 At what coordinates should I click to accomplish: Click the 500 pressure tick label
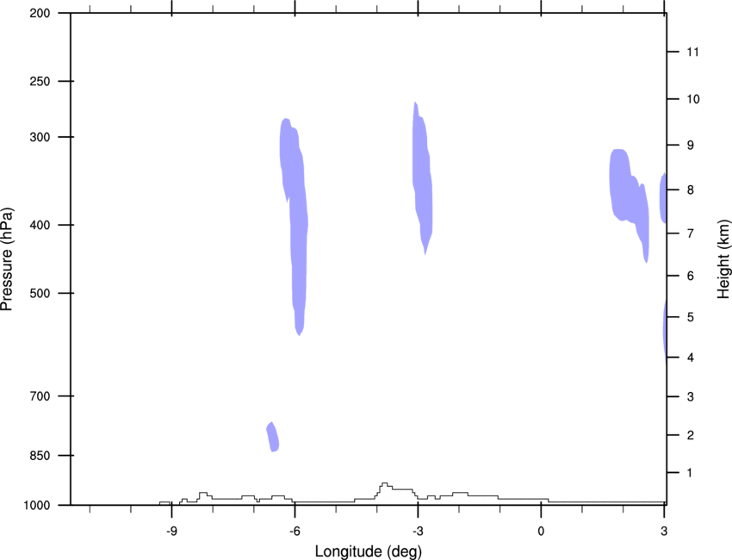click(x=40, y=293)
